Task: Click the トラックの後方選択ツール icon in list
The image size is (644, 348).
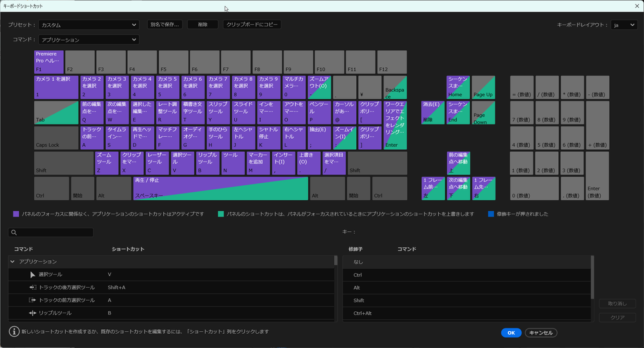Action: point(32,287)
